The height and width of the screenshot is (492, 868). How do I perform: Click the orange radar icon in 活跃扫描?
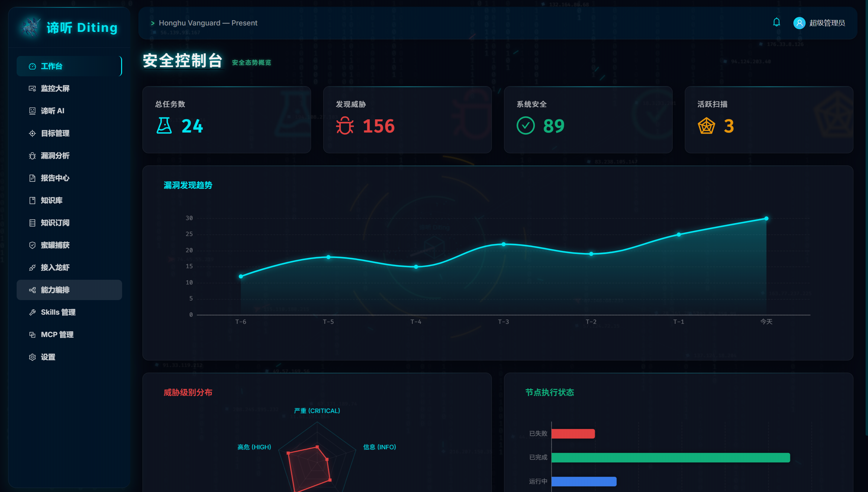coord(706,125)
